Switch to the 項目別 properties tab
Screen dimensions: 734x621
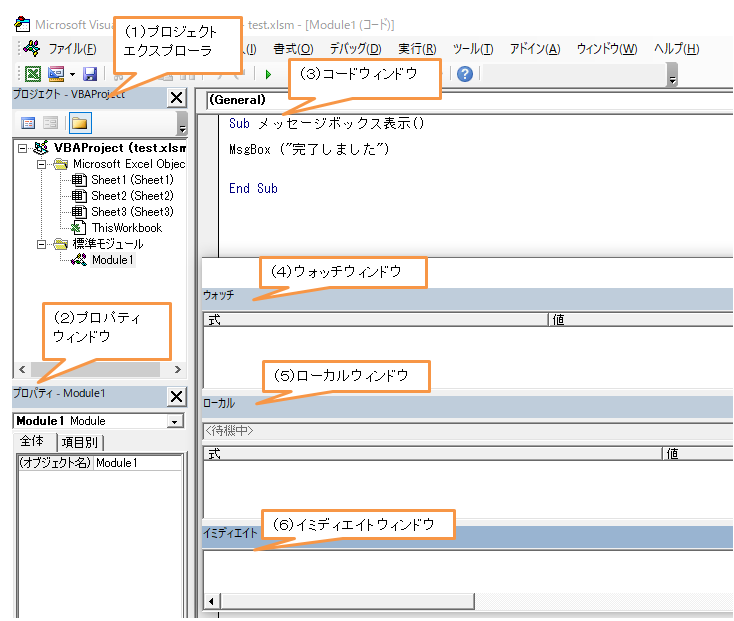[80, 442]
